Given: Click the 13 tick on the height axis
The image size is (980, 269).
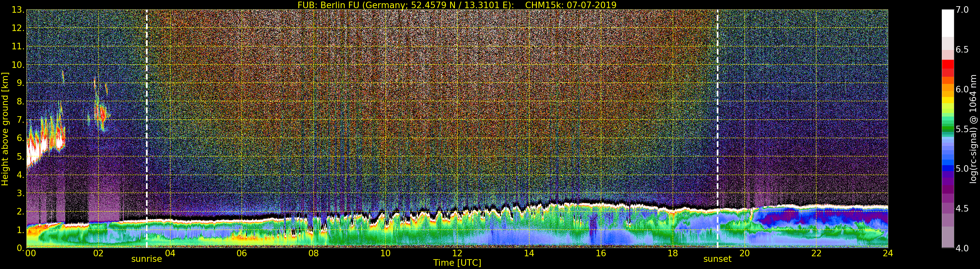Looking at the screenshot, I should [18, 10].
